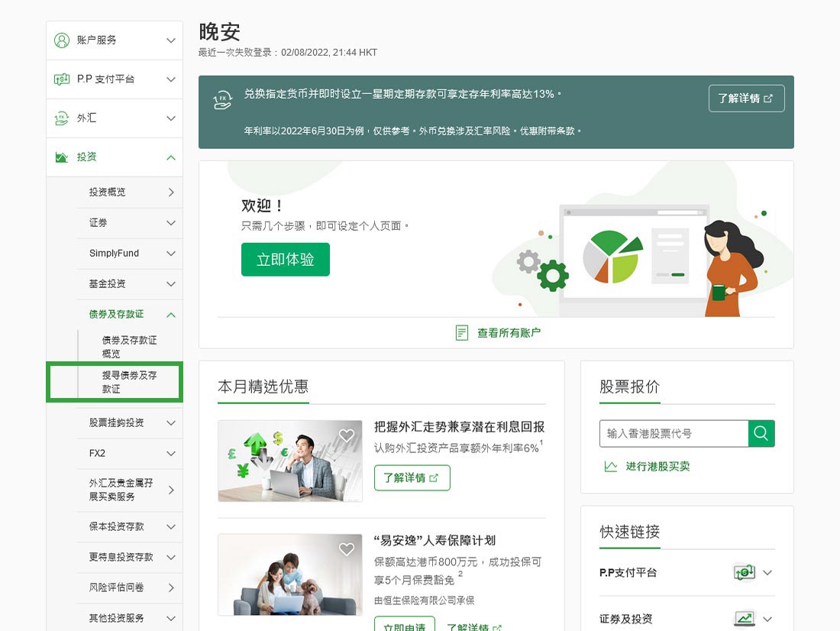
Task: Click 了解详情 button in top banner
Action: (746, 99)
